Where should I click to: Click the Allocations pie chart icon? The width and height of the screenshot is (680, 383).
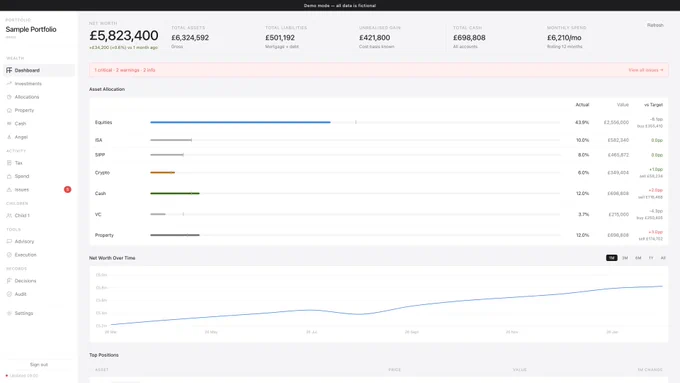[x=9, y=97]
